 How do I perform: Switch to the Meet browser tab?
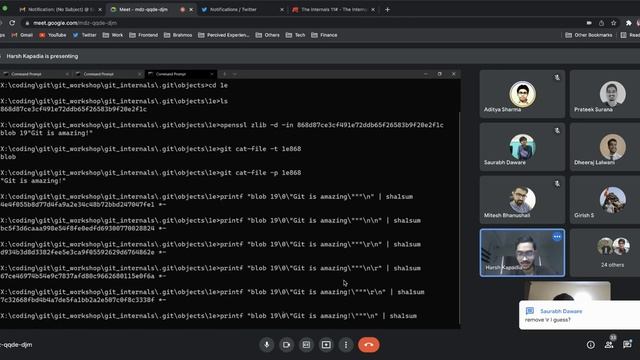143,9
